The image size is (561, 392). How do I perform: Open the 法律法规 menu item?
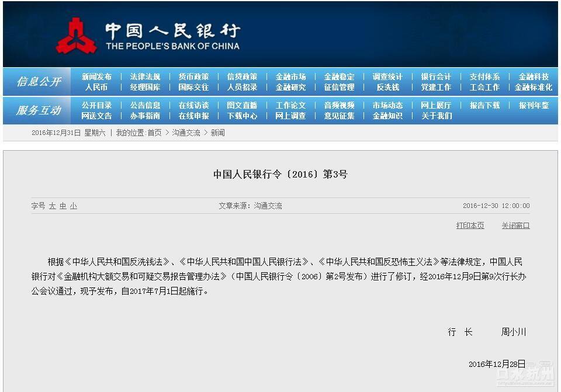click(x=146, y=77)
